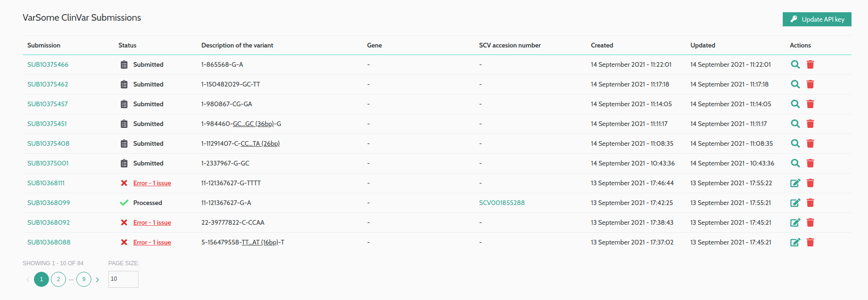Image resolution: width=868 pixels, height=300 pixels.
Task: Focus the page size input field
Action: 123,279
